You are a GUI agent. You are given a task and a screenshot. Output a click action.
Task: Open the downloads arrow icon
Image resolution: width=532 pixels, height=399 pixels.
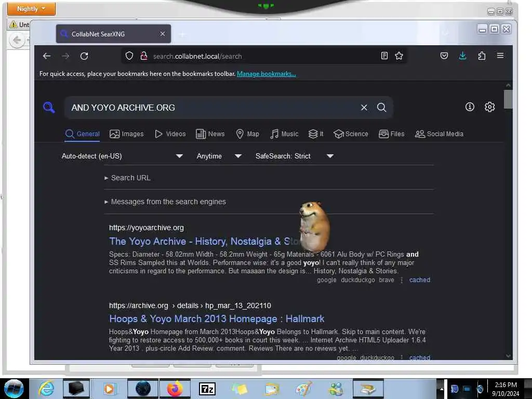[462, 56]
